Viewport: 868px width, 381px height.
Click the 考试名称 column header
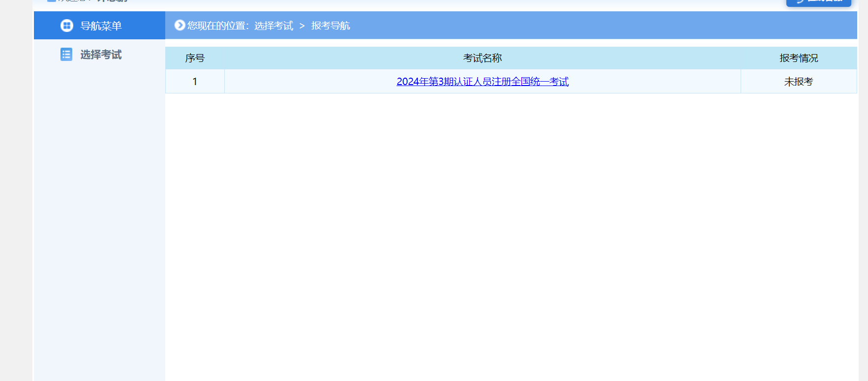click(482, 58)
